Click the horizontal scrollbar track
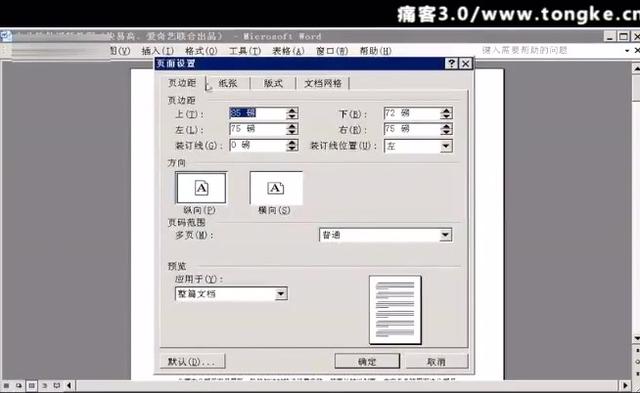Image resolution: width=640 pixels, height=393 pixels. click(347, 385)
